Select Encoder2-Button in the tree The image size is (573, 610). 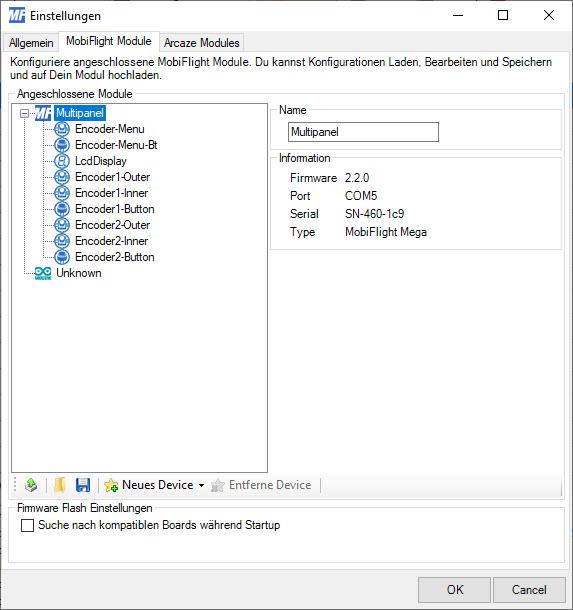(115, 257)
